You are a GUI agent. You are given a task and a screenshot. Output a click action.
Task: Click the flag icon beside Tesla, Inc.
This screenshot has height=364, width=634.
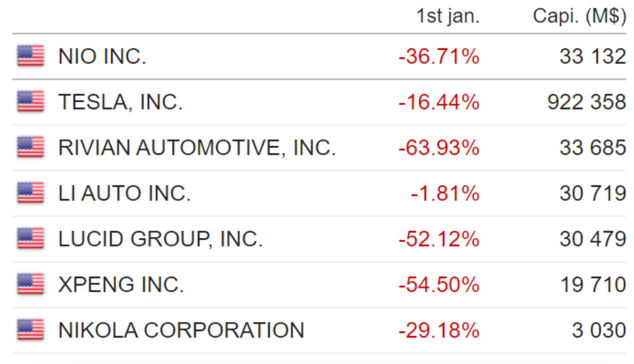[x=30, y=101]
